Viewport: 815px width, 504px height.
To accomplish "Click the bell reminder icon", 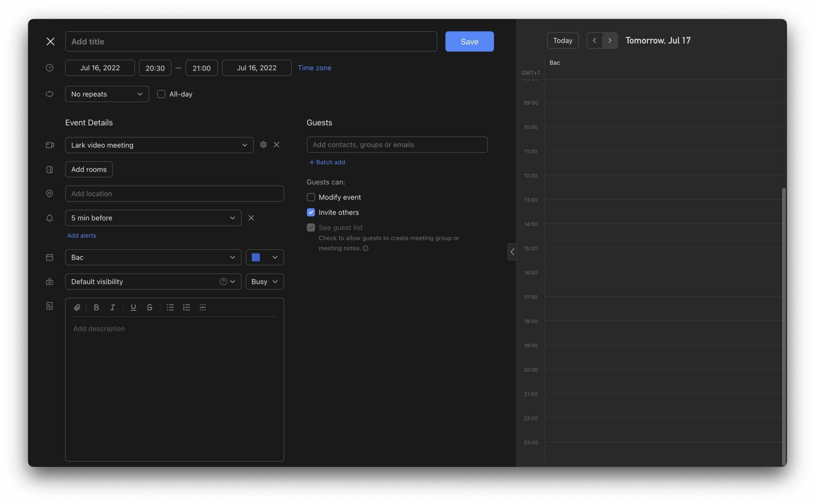I will [49, 218].
